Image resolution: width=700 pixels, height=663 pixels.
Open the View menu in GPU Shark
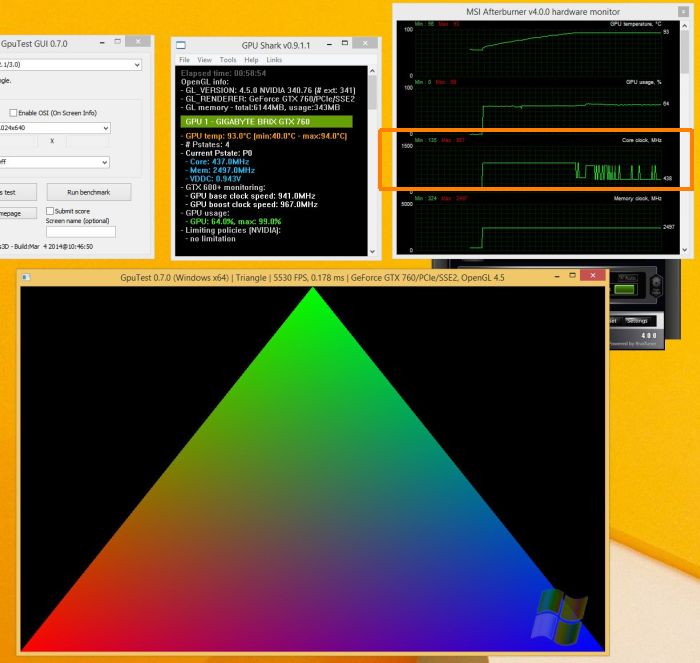204,60
